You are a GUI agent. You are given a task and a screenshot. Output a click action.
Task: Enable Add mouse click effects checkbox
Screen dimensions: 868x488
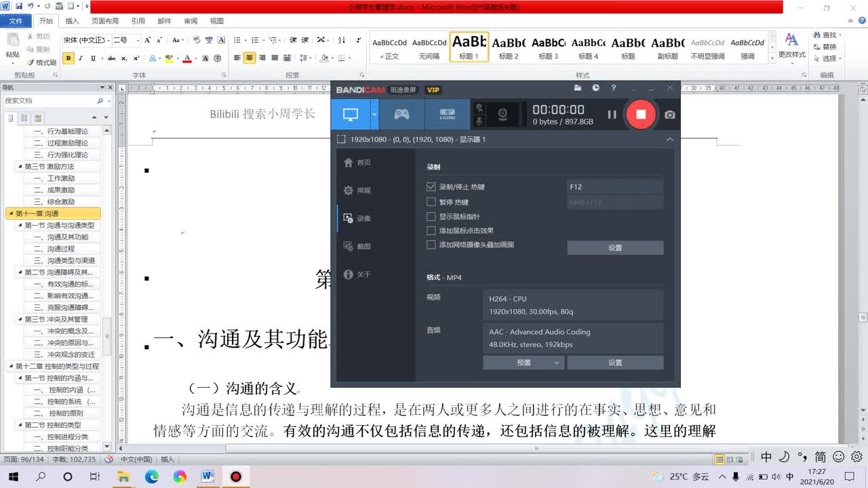pos(431,231)
